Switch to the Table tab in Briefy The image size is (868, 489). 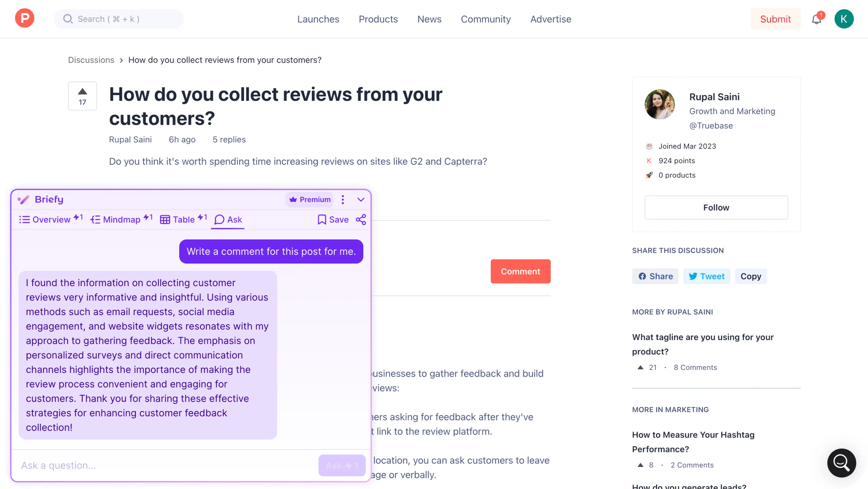pos(183,219)
